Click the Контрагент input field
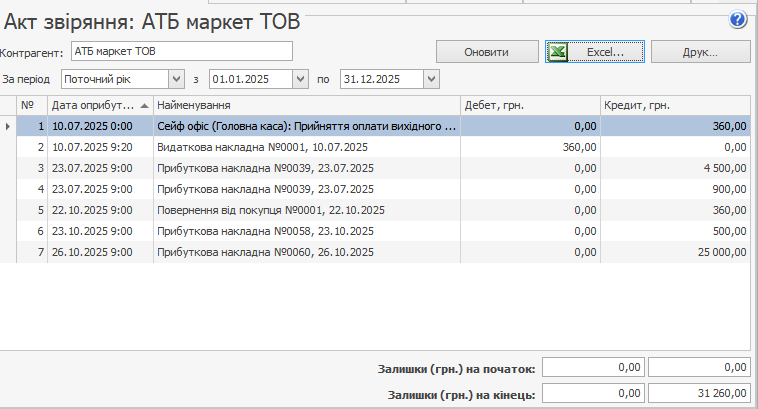Viewport: 758px width, 409px height. 181,51
